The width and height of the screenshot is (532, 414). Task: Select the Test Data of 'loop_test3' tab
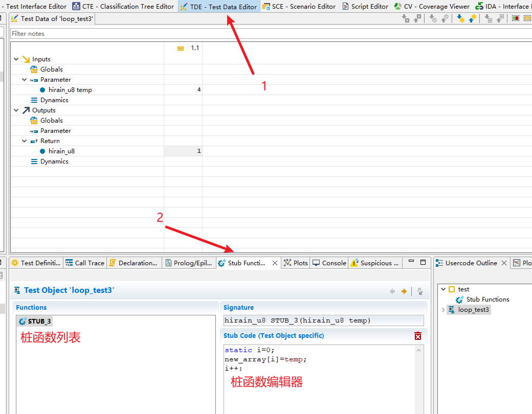click(52, 18)
